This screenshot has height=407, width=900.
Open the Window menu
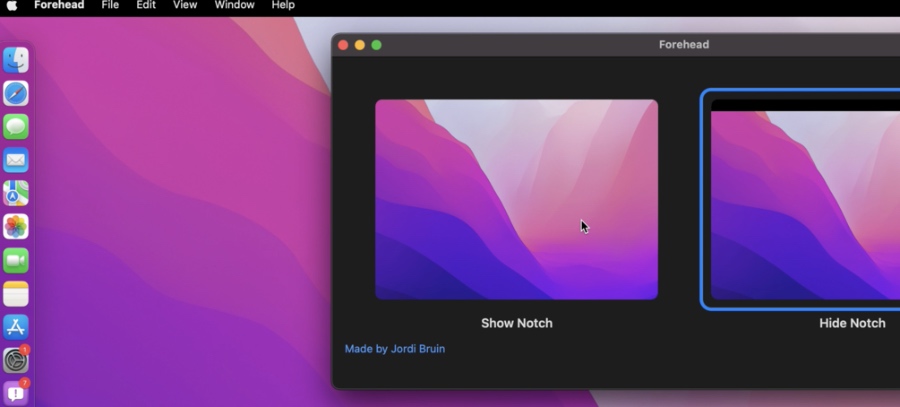pos(234,5)
